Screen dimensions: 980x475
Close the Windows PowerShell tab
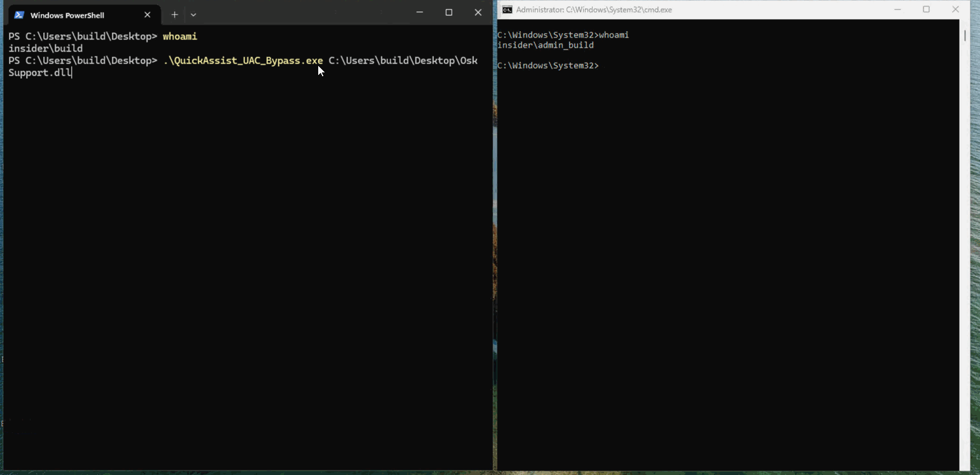(147, 15)
